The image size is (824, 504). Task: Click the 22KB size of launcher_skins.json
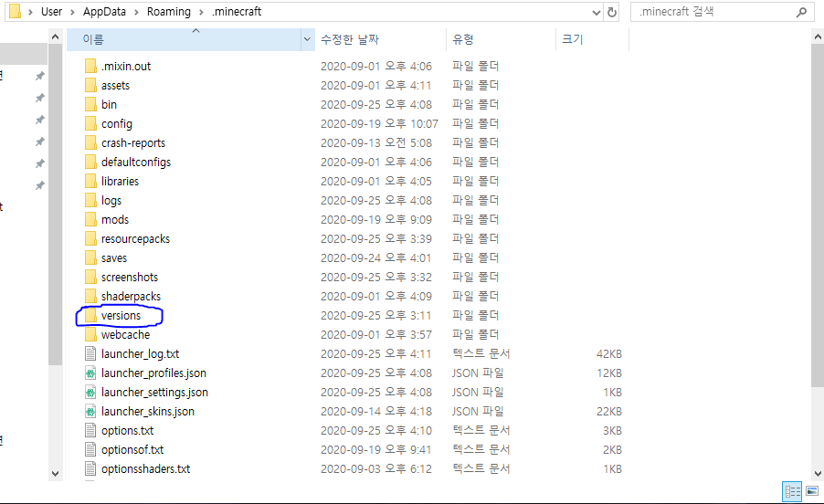point(608,411)
